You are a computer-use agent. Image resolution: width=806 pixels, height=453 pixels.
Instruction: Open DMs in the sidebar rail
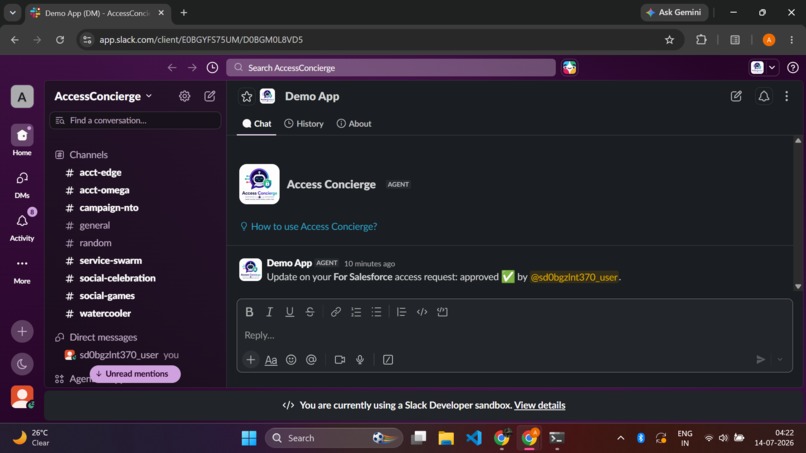tap(22, 184)
